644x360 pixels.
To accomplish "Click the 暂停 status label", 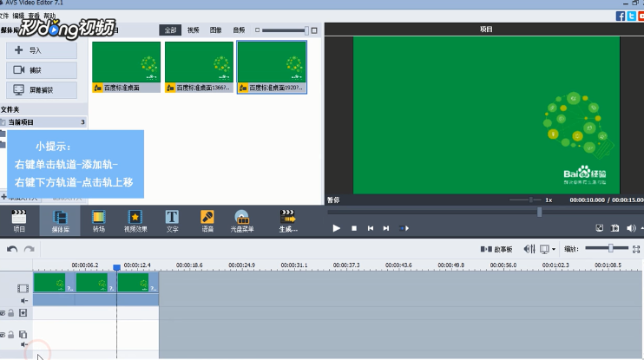I will 333,200.
